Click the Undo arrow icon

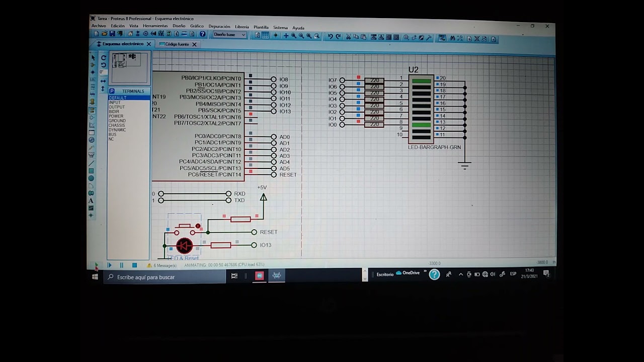pyautogui.click(x=330, y=37)
